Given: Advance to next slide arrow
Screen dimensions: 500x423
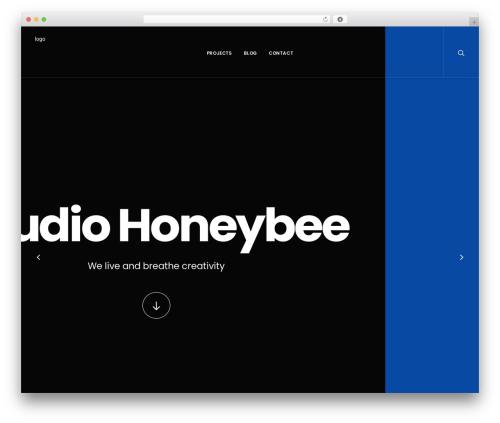Looking at the screenshot, I should [461, 257].
